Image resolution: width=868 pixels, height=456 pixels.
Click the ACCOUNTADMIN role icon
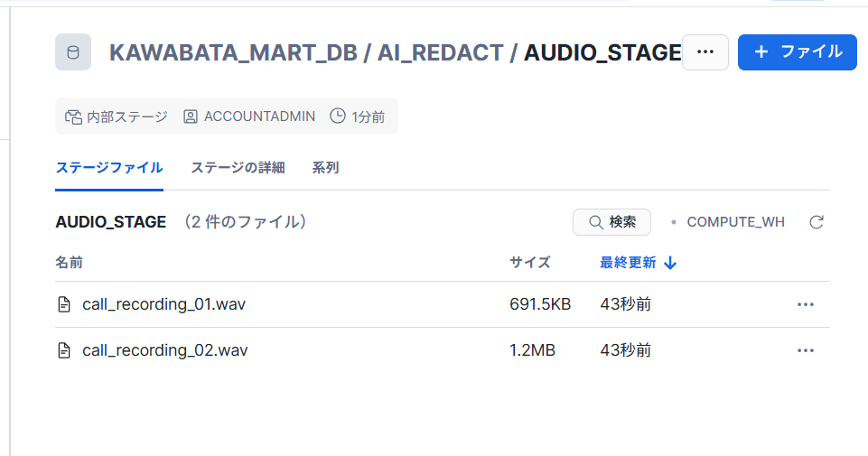(191, 116)
